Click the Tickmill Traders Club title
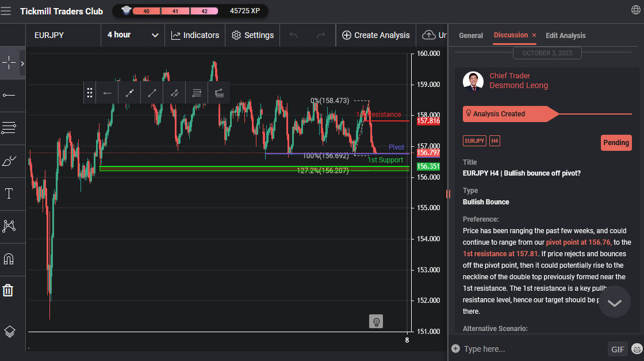The image size is (644, 361). pos(62,12)
